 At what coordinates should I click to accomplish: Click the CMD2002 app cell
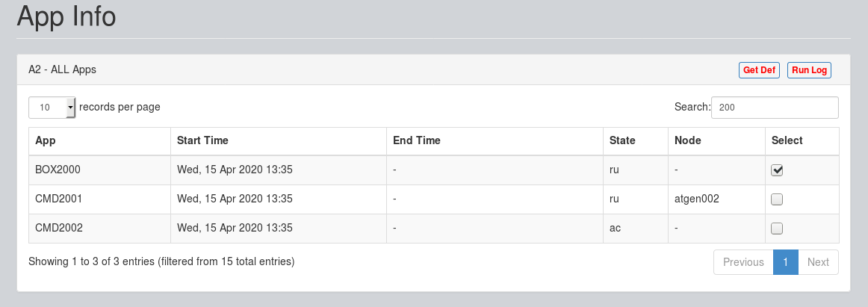(x=99, y=228)
